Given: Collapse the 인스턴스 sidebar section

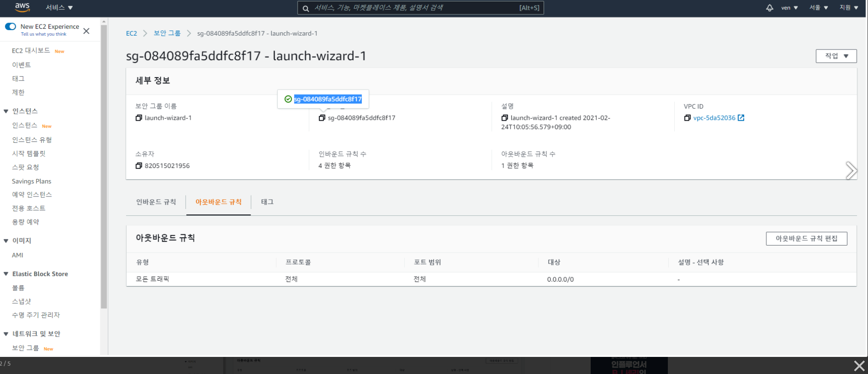Looking at the screenshot, I should pos(6,111).
